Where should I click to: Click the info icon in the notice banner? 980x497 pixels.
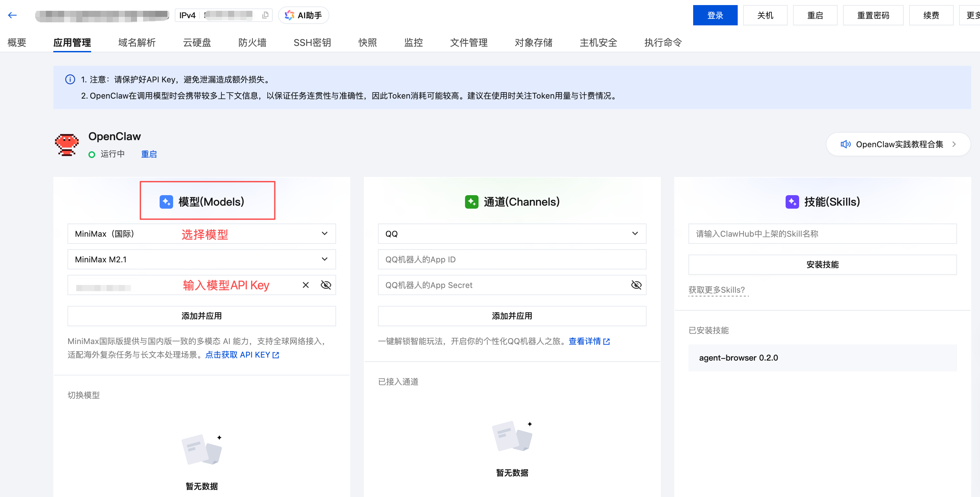tap(70, 80)
